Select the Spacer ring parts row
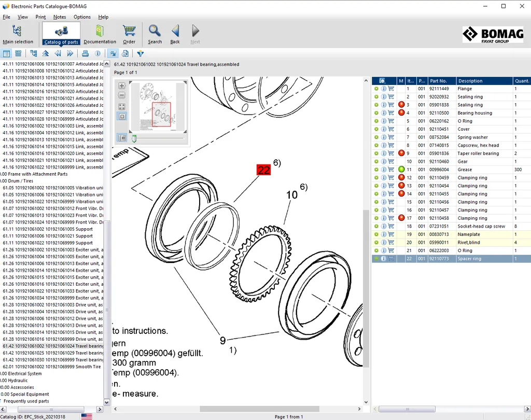This screenshot has width=531, height=420. point(452,258)
